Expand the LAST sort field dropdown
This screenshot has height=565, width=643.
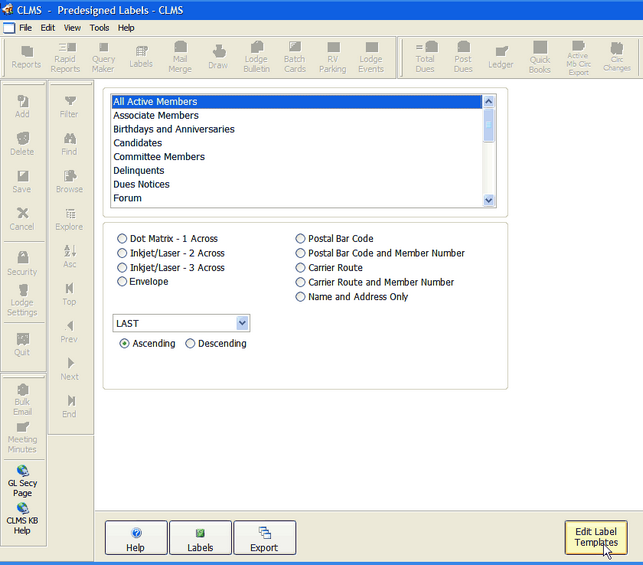(x=242, y=323)
